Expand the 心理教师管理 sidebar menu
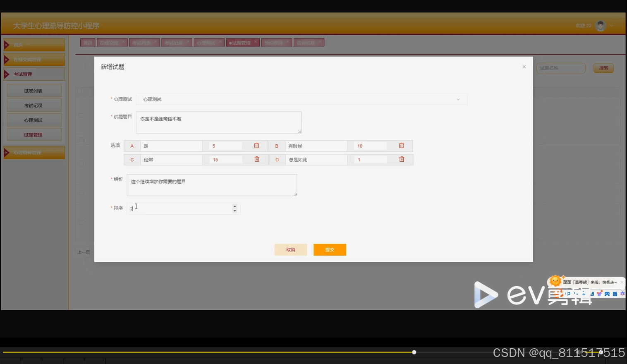The height and width of the screenshot is (364, 627). 34,153
